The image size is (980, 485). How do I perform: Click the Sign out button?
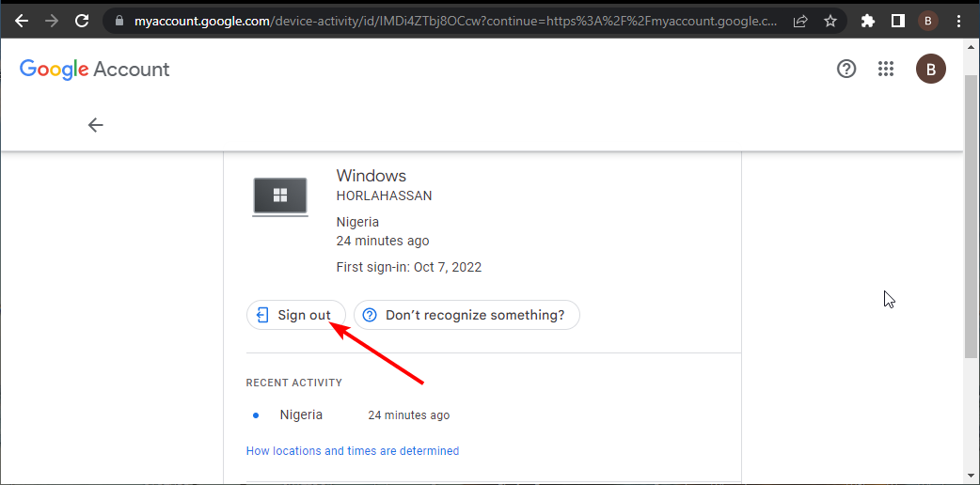pos(295,315)
